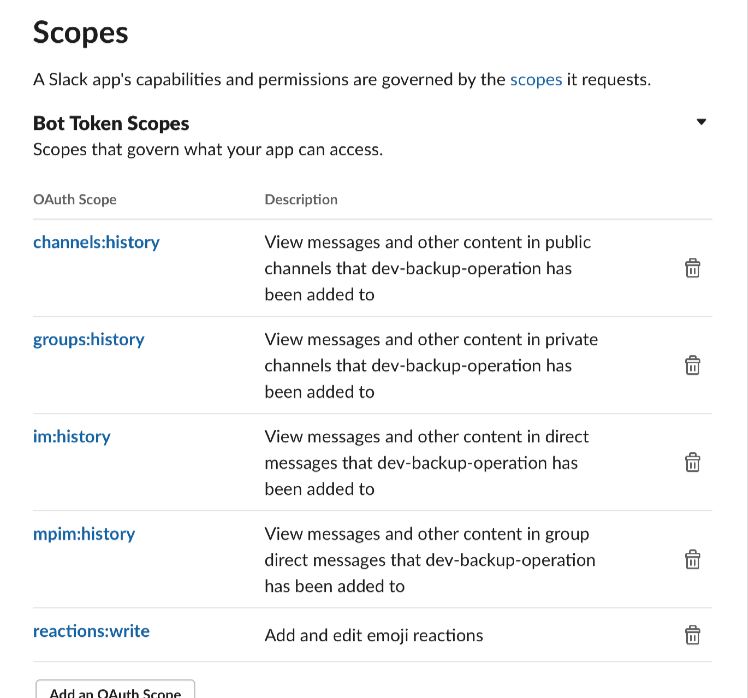
Task: Click the Add an OAuth Scope button
Action: tap(115, 689)
